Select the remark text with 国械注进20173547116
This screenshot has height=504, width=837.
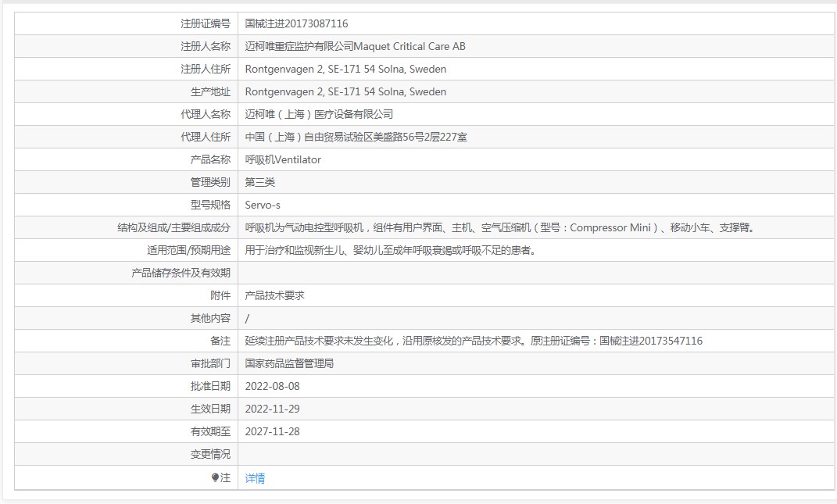point(474,341)
